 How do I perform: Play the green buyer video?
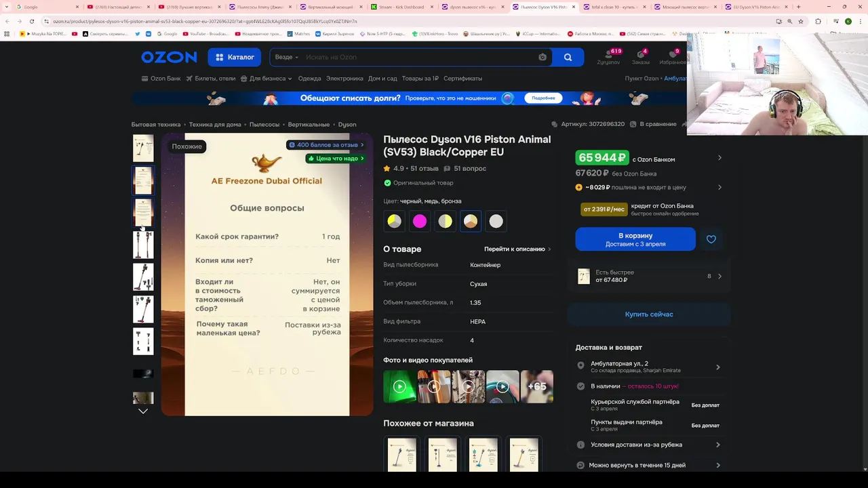pyautogui.click(x=399, y=386)
